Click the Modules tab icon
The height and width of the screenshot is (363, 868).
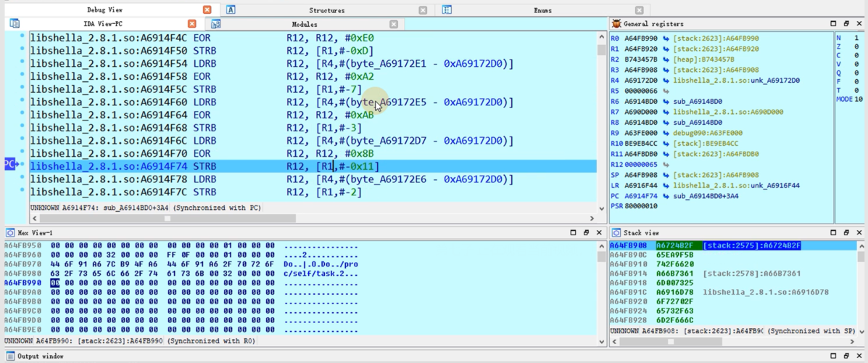tap(215, 24)
